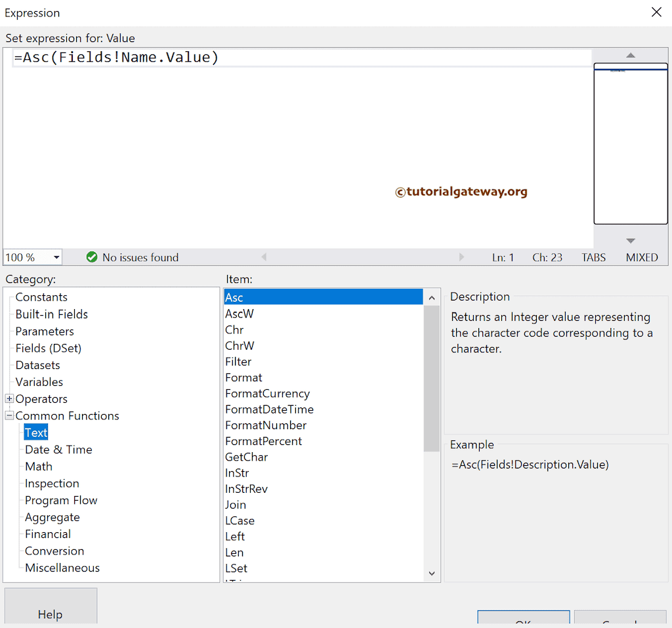This screenshot has width=672, height=628.
Task: Select GetChar in the Item list
Action: (246, 457)
